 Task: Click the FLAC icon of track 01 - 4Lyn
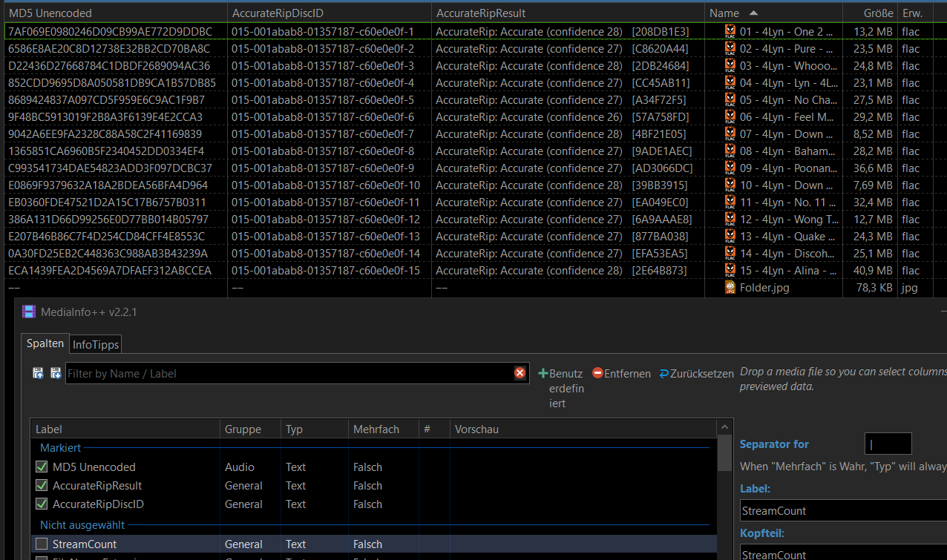pos(730,31)
